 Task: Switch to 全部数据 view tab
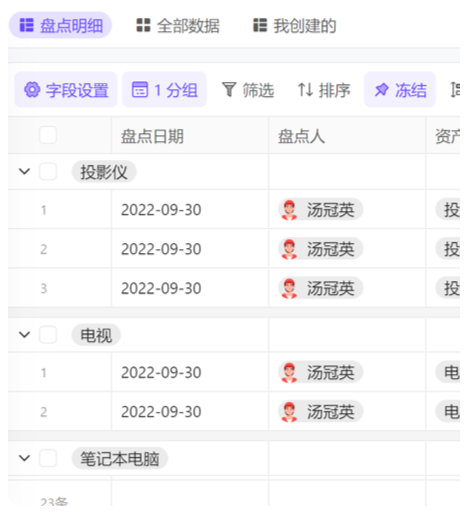178,26
